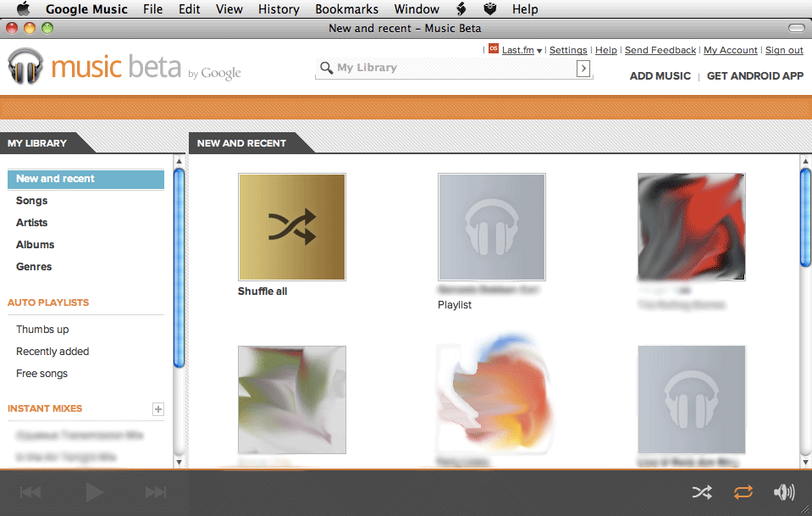Screen dimensions: 812x516
Task: Click main content scrollbar up arrow
Action: coord(805,161)
